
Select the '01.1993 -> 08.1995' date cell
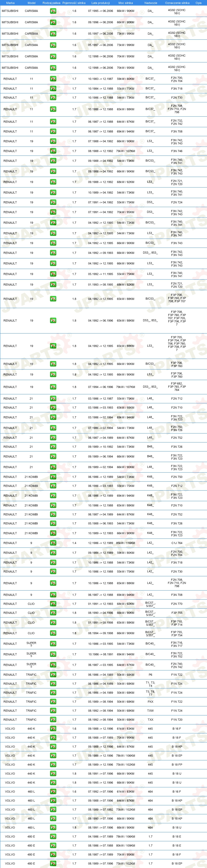pos(101,285)
